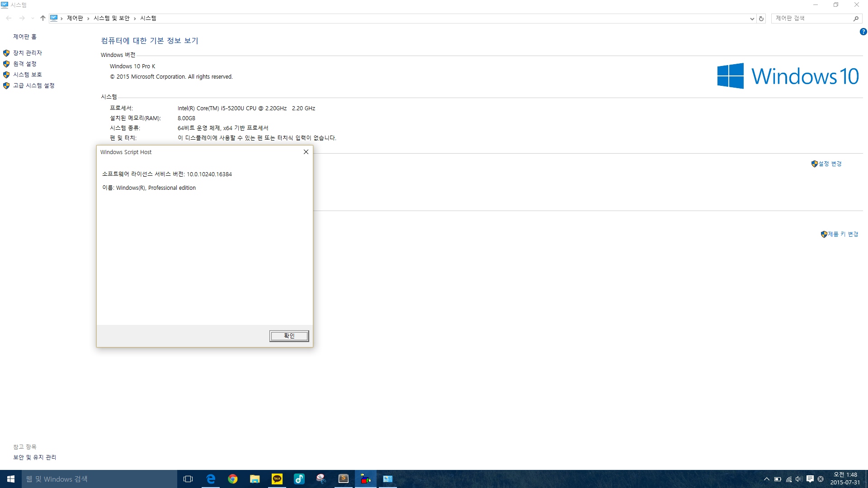
Task: Open 제어판 홈 link
Action: click(25, 37)
